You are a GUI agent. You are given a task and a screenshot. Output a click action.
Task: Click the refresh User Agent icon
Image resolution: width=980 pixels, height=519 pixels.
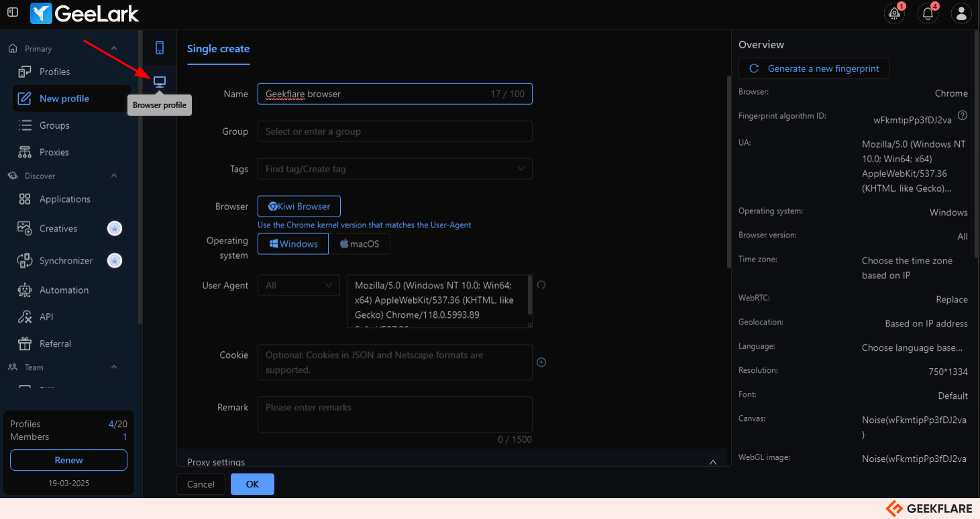tap(541, 284)
